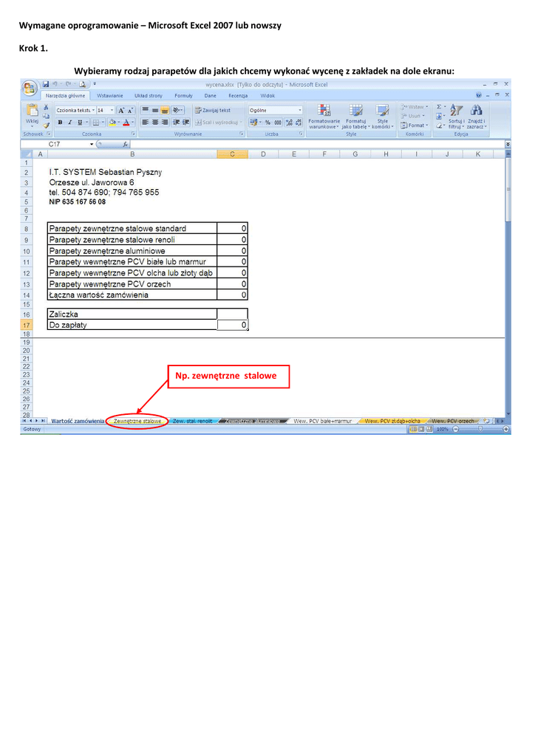Click the Office button logo
535x756 pixels.
pyautogui.click(x=30, y=89)
